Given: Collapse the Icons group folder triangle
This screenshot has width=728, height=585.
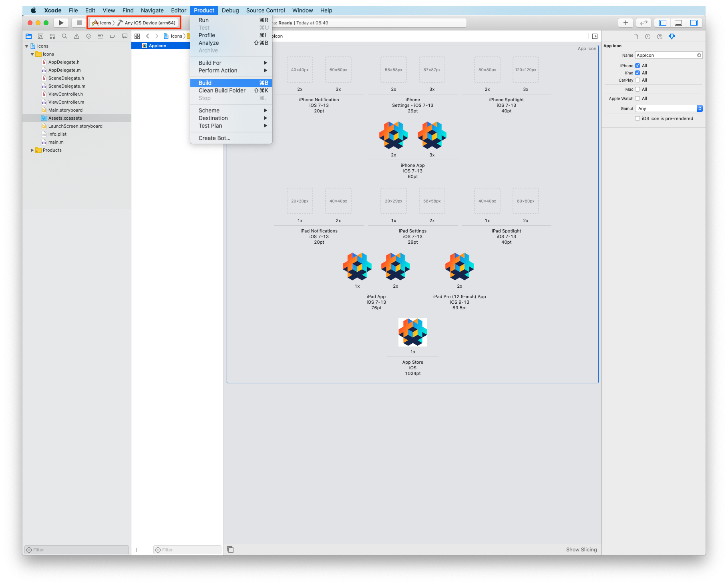Looking at the screenshot, I should [32, 54].
